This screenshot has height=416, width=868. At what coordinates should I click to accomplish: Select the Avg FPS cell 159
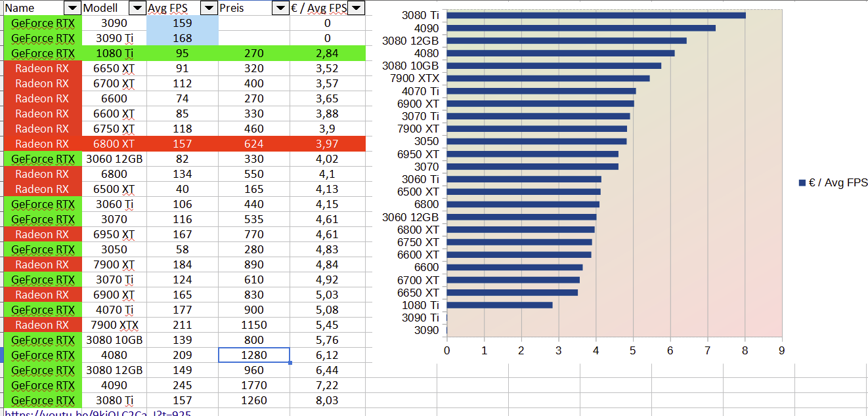[x=183, y=23]
